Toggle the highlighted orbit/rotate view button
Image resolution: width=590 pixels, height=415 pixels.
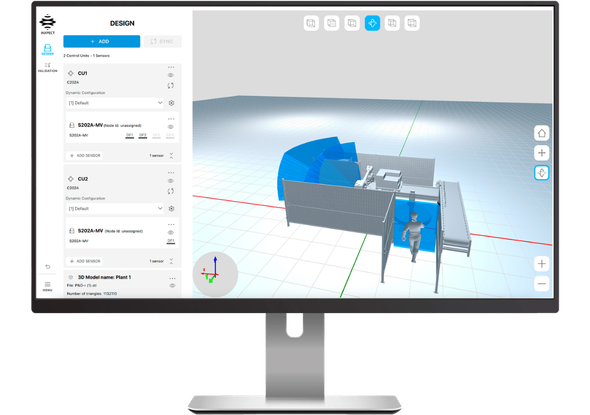(x=541, y=173)
